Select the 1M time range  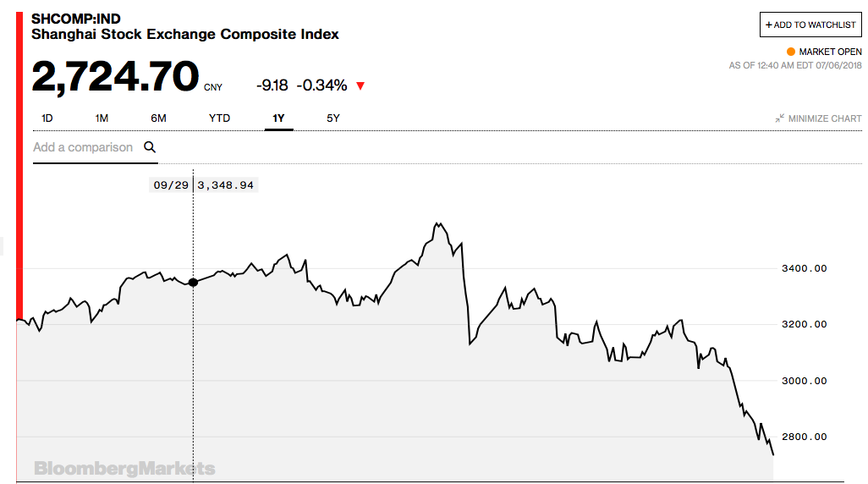point(102,118)
